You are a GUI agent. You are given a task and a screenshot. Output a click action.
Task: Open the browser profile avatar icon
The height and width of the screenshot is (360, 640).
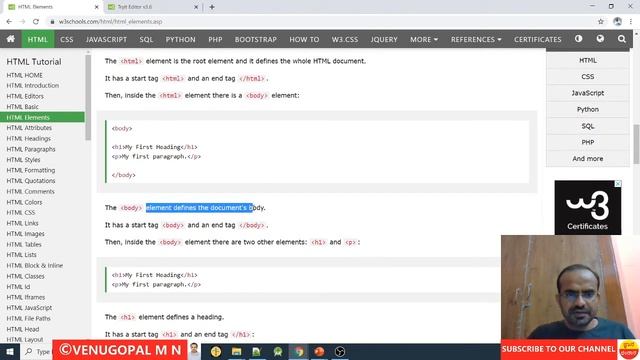(618, 22)
